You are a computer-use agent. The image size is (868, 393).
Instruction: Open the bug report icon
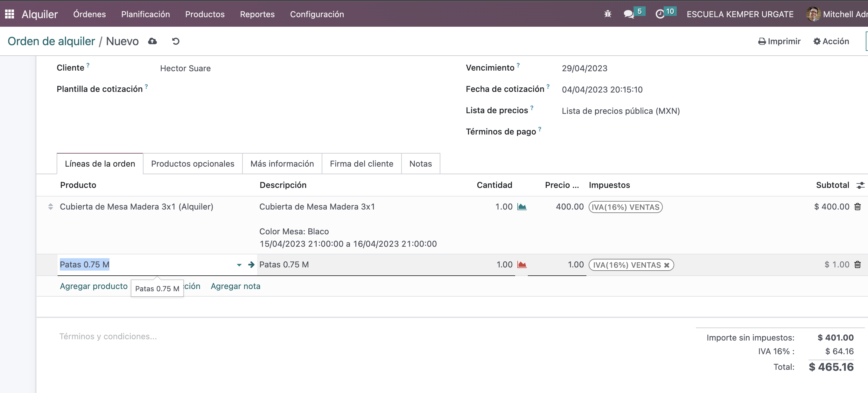coord(607,14)
